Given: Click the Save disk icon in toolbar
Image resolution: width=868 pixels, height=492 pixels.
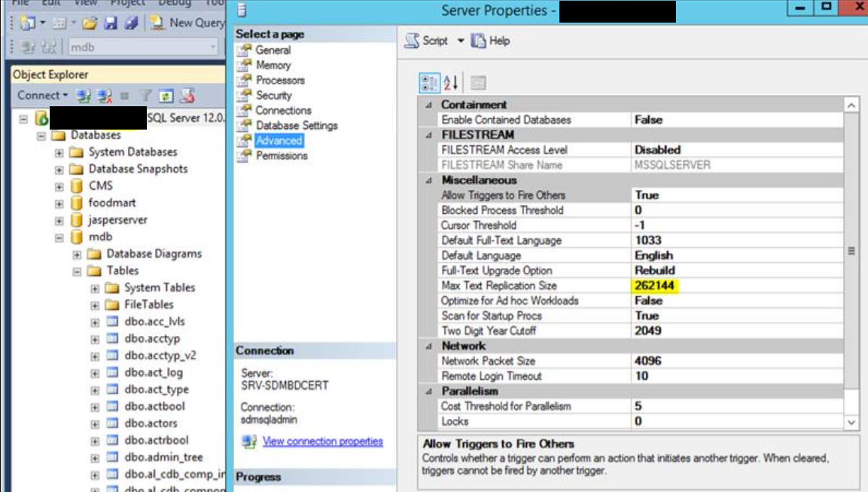Looking at the screenshot, I should click(112, 23).
